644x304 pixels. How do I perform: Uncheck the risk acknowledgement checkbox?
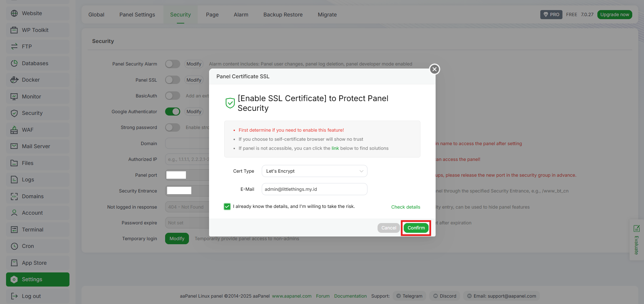pos(227,207)
